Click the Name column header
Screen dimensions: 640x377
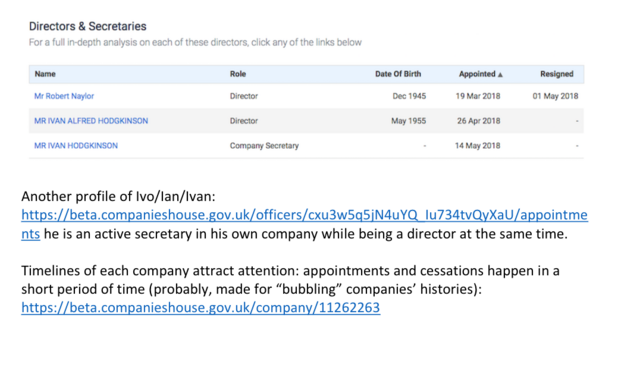45,74
